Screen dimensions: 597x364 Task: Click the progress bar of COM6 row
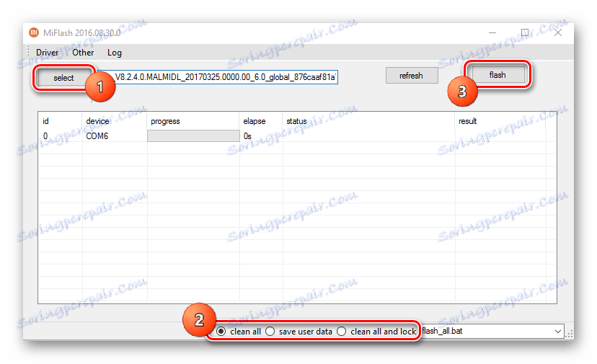(193, 136)
